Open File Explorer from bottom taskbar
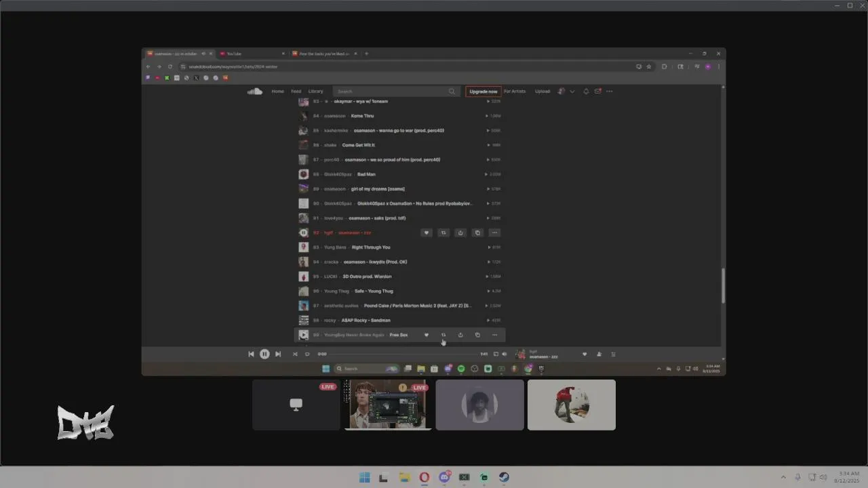868x488 pixels. 404,477
